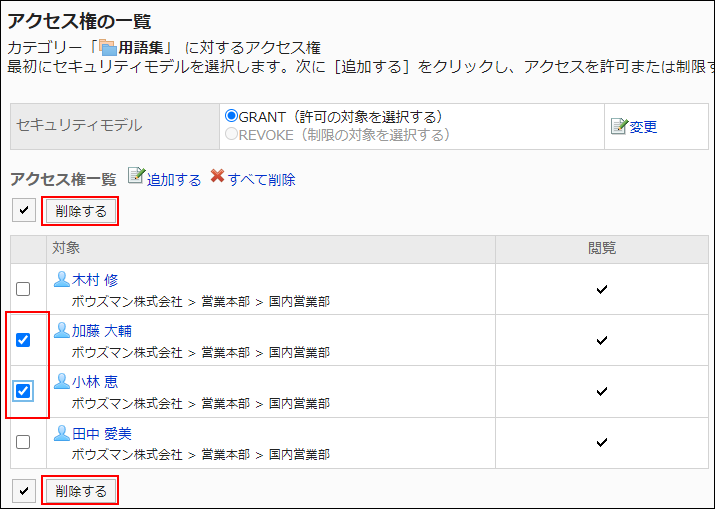The image size is (715, 509).
Task: Check the checkbox for 木村 修
Action: (x=23, y=289)
